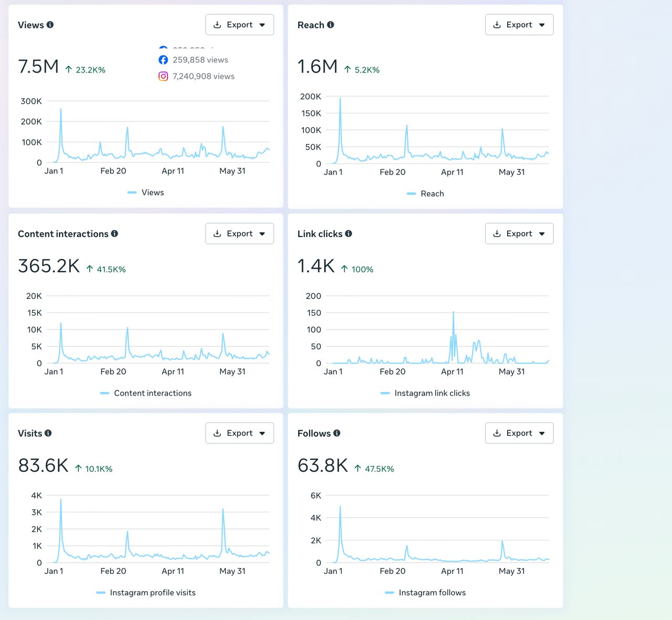
Task: Click the 63.8K follows total
Action: (x=323, y=466)
